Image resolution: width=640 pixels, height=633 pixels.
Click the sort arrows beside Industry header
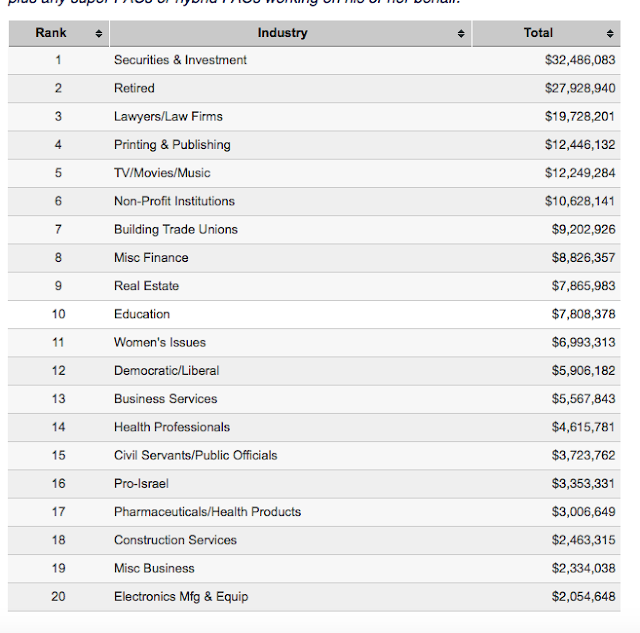click(461, 33)
